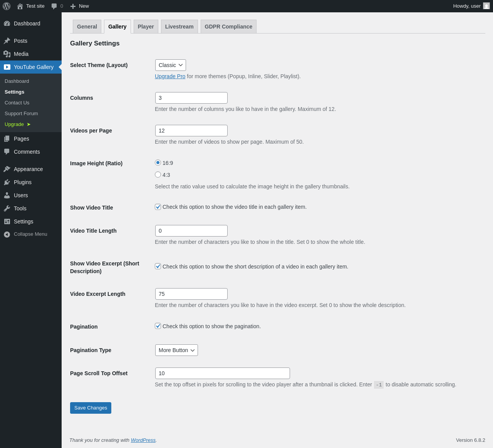Select the 4:3 image ratio
Screen dimensions: 493x448
pos(158,175)
